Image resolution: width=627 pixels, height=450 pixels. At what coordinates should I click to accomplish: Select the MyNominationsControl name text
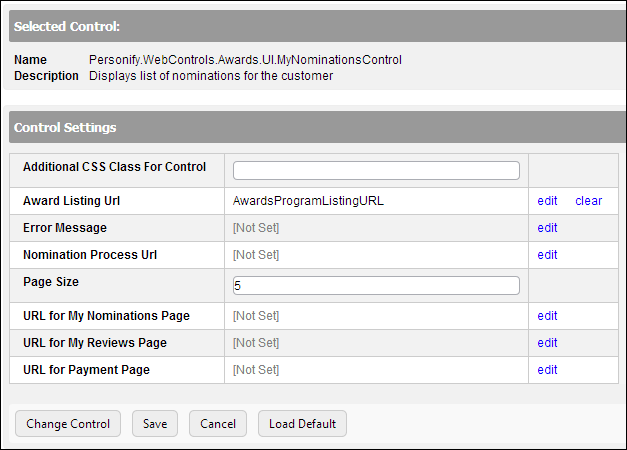click(x=245, y=60)
